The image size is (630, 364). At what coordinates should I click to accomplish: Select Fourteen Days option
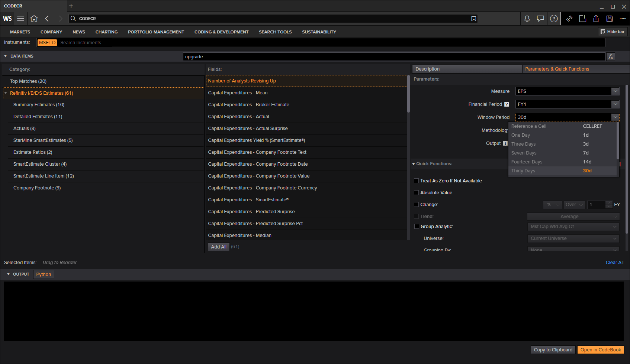click(562, 162)
